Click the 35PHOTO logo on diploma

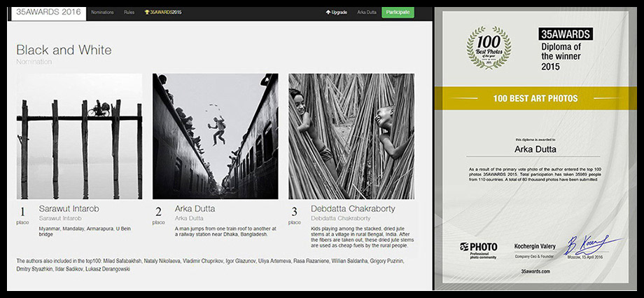click(x=479, y=250)
